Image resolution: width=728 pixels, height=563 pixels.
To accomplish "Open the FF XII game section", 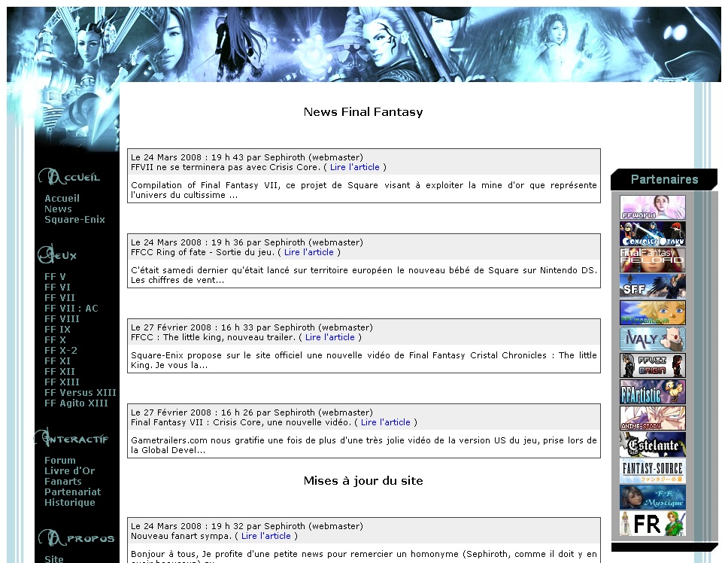I will click(59, 372).
